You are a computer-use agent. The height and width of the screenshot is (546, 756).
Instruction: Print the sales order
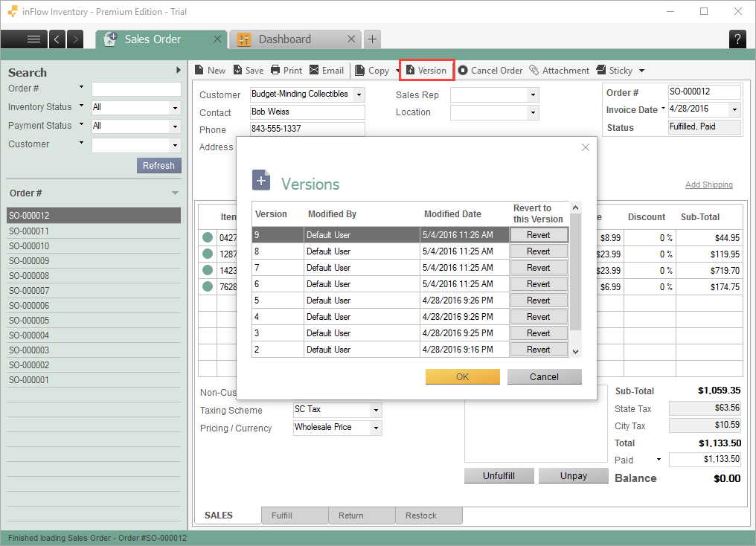[286, 70]
